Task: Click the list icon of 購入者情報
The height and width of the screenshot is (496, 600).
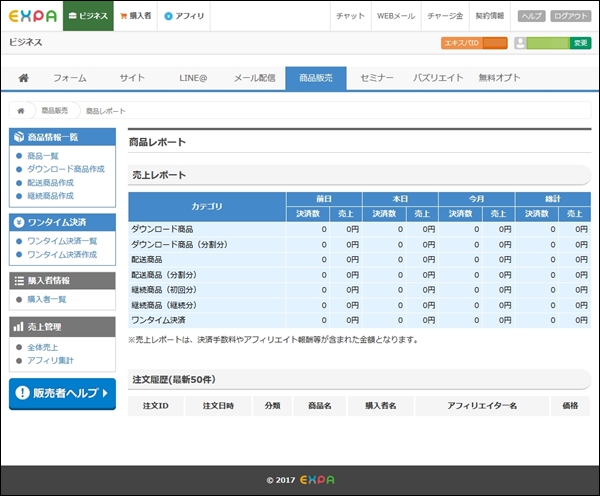Action: pos(19,281)
